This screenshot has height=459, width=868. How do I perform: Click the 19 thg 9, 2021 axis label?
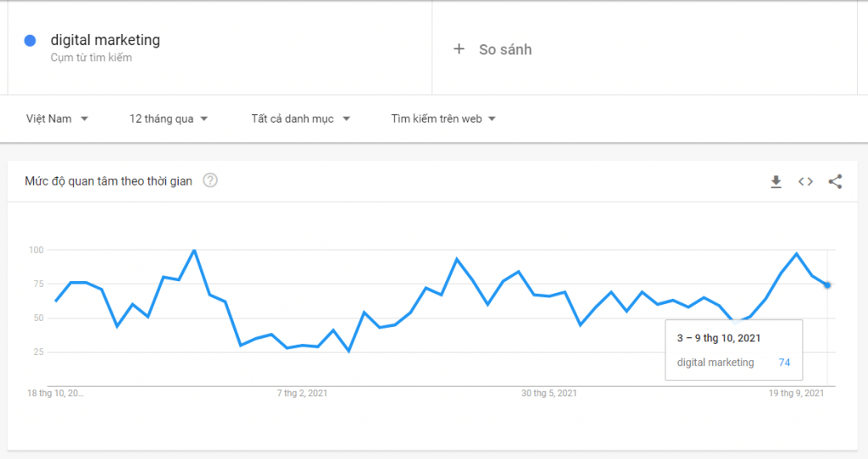[x=796, y=393]
